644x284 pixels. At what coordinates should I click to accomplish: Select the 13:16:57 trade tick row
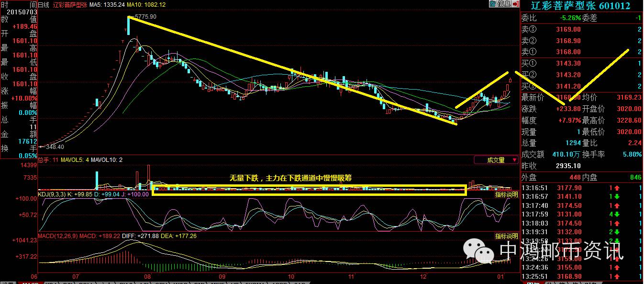point(582,196)
